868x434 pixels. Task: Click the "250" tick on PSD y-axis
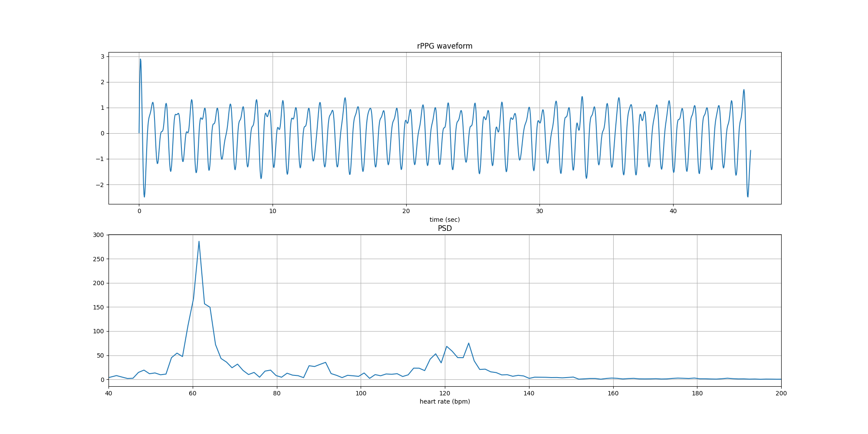(x=99, y=259)
